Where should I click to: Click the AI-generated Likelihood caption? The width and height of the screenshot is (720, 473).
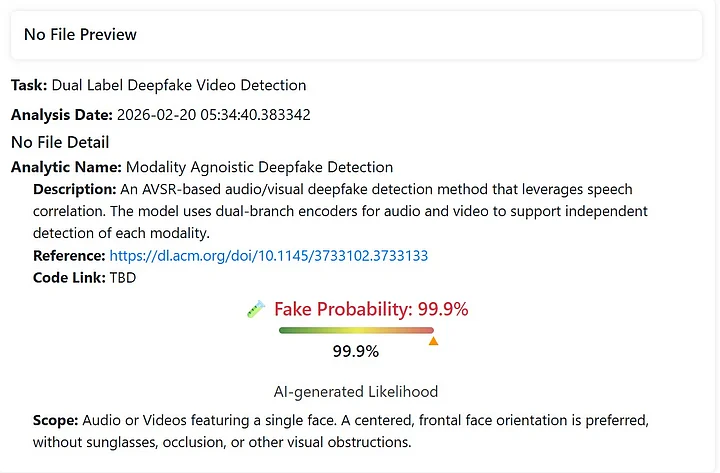coord(355,392)
